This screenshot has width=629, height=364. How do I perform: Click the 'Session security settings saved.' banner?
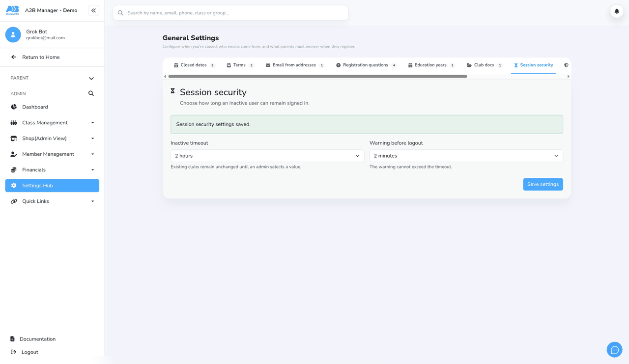[367, 124]
